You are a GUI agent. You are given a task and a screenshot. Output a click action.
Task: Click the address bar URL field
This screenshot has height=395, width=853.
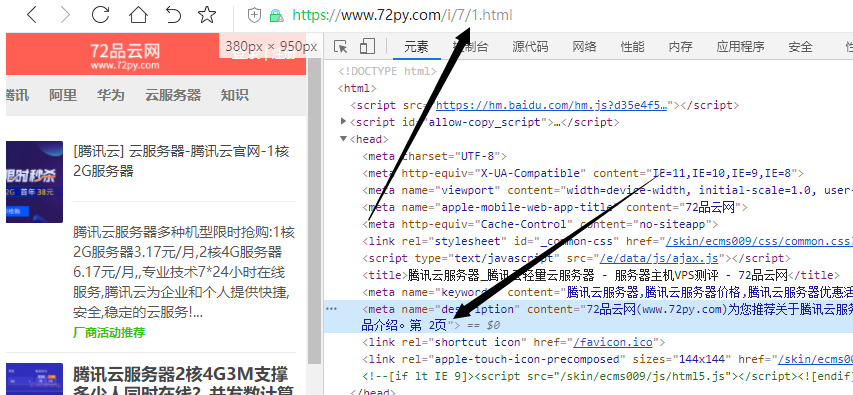pyautogui.click(x=402, y=15)
